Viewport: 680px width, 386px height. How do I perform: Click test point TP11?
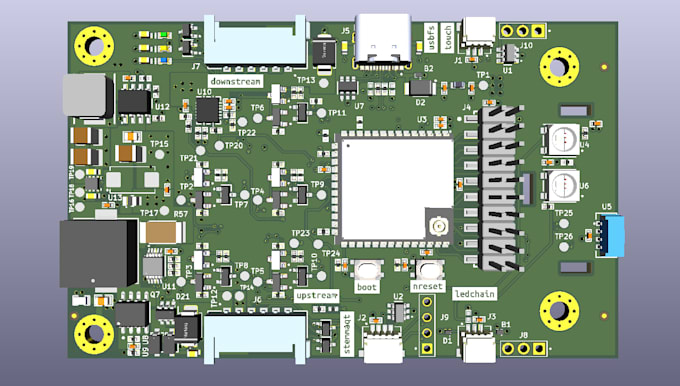(321, 113)
